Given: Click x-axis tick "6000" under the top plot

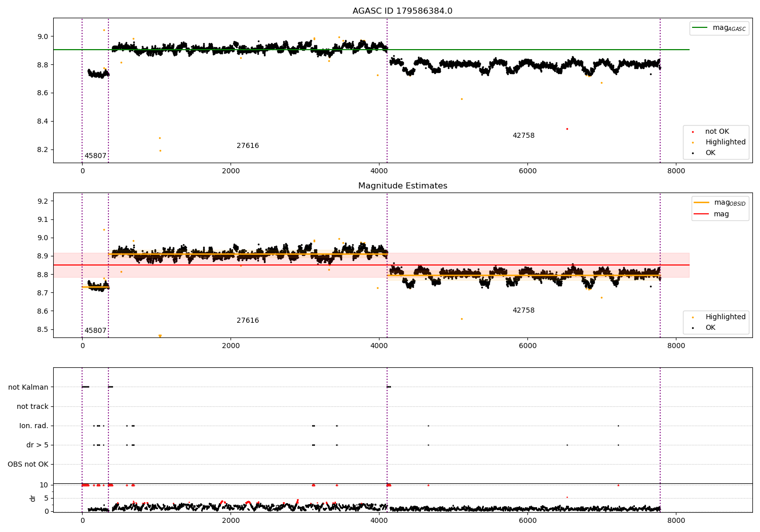Looking at the screenshot, I should [527, 171].
